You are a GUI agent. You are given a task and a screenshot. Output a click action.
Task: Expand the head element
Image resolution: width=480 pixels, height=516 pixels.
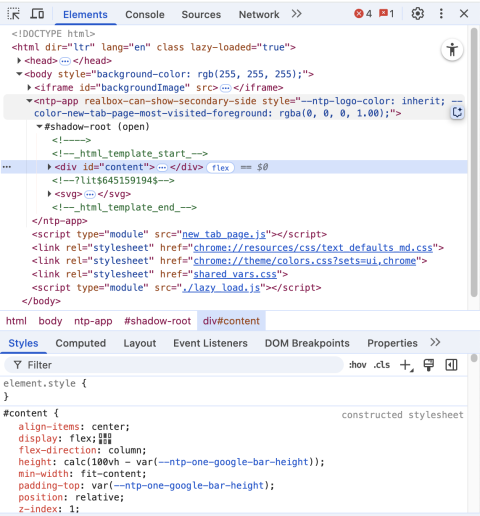(19, 60)
